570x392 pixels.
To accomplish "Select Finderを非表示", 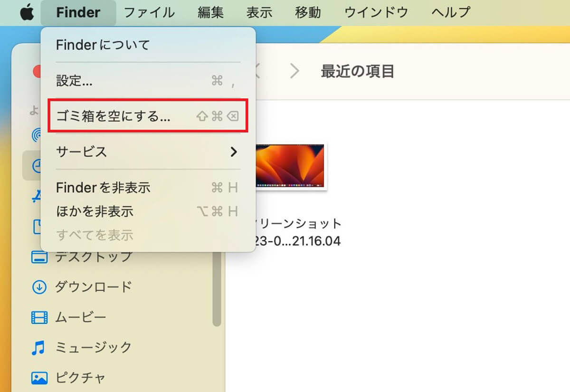I will (x=148, y=187).
